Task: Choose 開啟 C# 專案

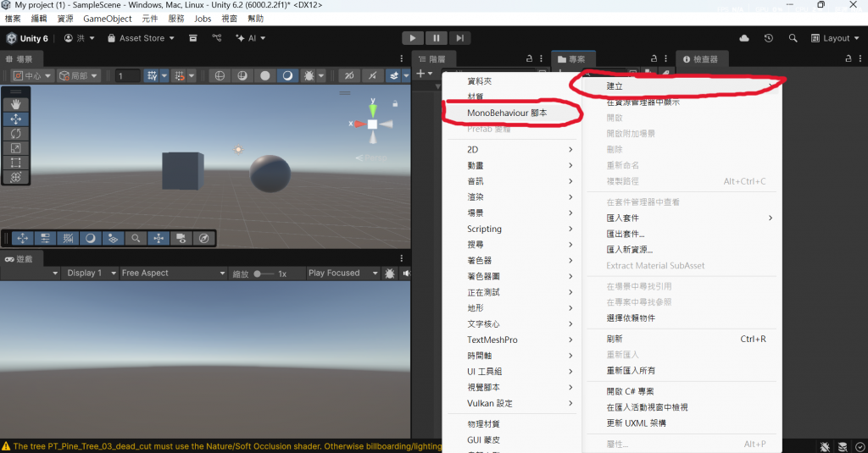Action: tap(682, 391)
